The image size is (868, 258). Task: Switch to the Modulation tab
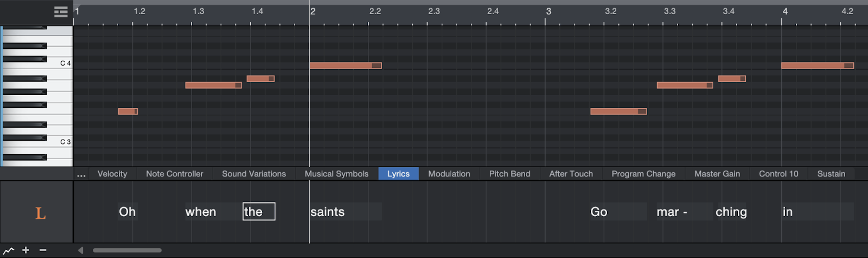449,174
